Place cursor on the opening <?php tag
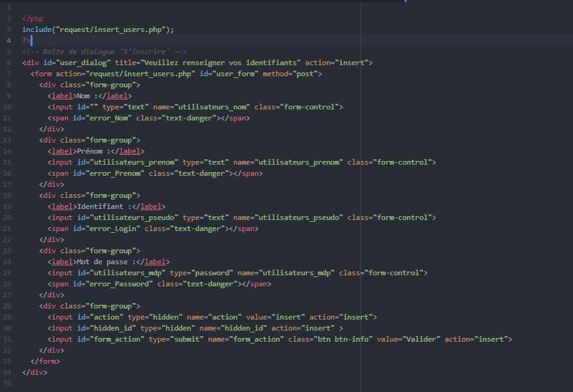The image size is (573, 392). (33, 18)
